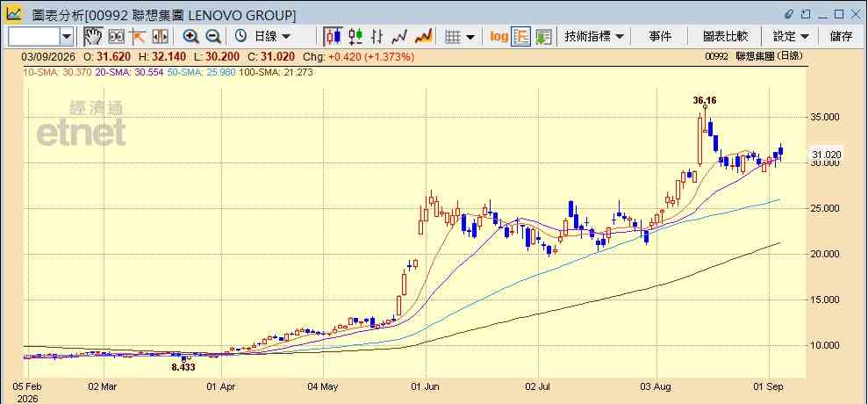The image size is (868, 404).
Task: Click the 50-SMA: 25.980 legend label
Action: [x=200, y=72]
